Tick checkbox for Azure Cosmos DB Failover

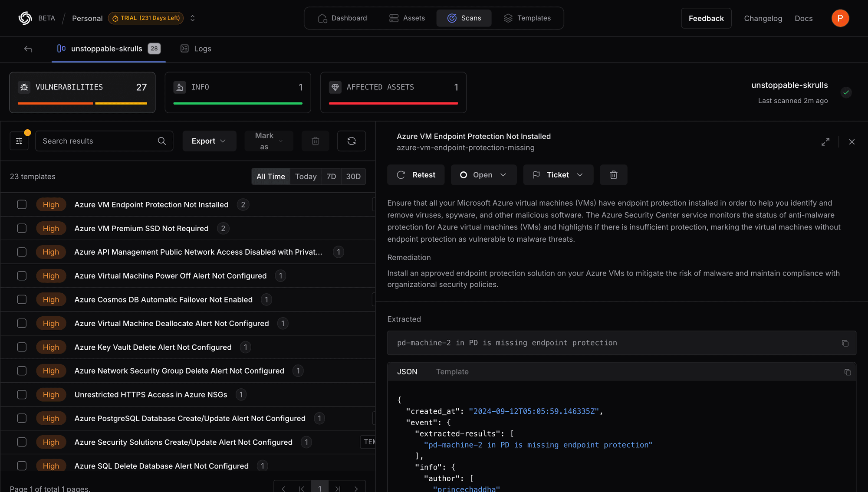point(22,300)
